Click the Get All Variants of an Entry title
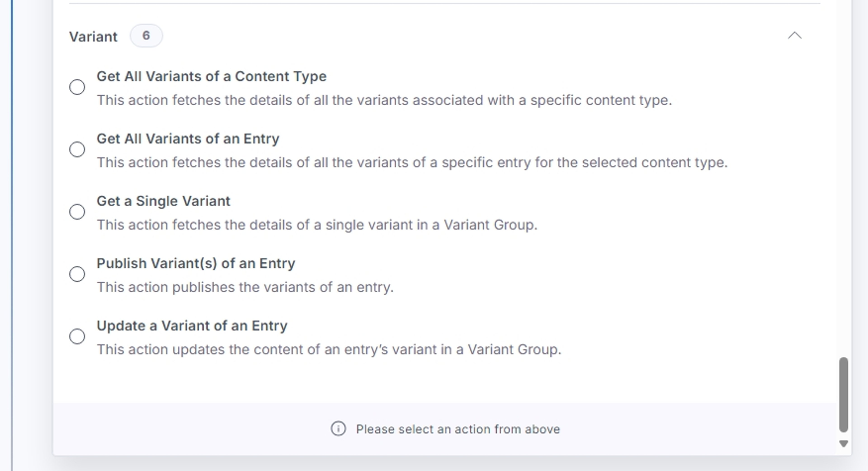The width and height of the screenshot is (868, 471). (x=188, y=139)
